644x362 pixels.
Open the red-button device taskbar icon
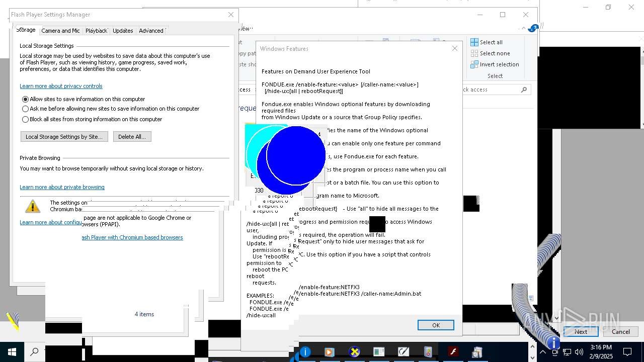428,352
